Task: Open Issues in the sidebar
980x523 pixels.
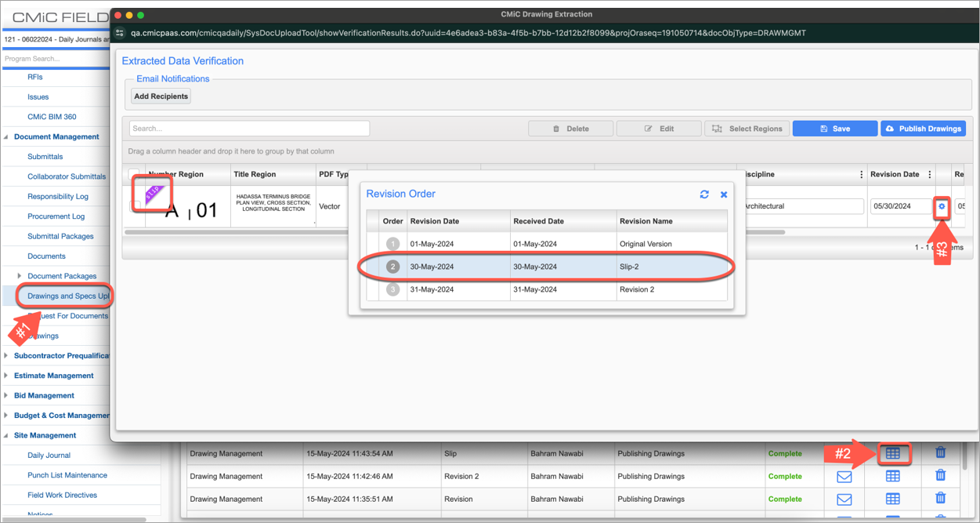Action: 38,97
